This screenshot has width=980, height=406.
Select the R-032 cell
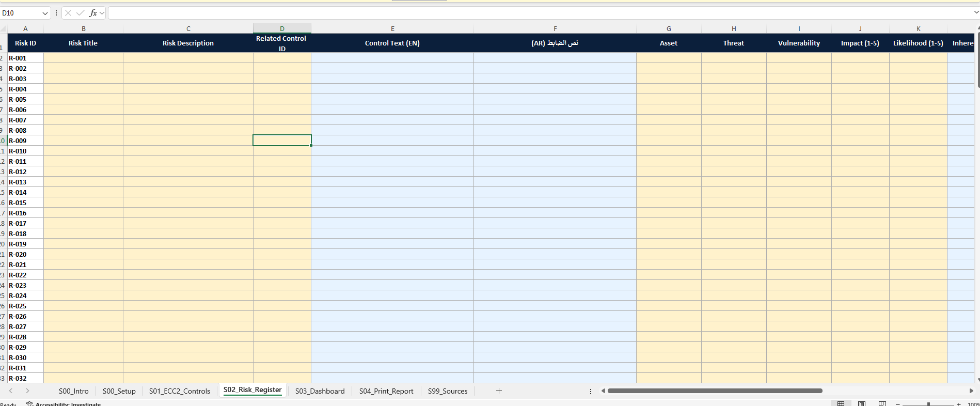coord(25,378)
